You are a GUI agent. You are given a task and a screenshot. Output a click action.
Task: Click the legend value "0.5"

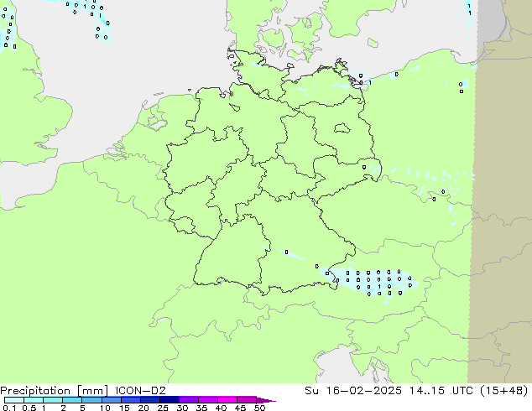tap(29, 408)
